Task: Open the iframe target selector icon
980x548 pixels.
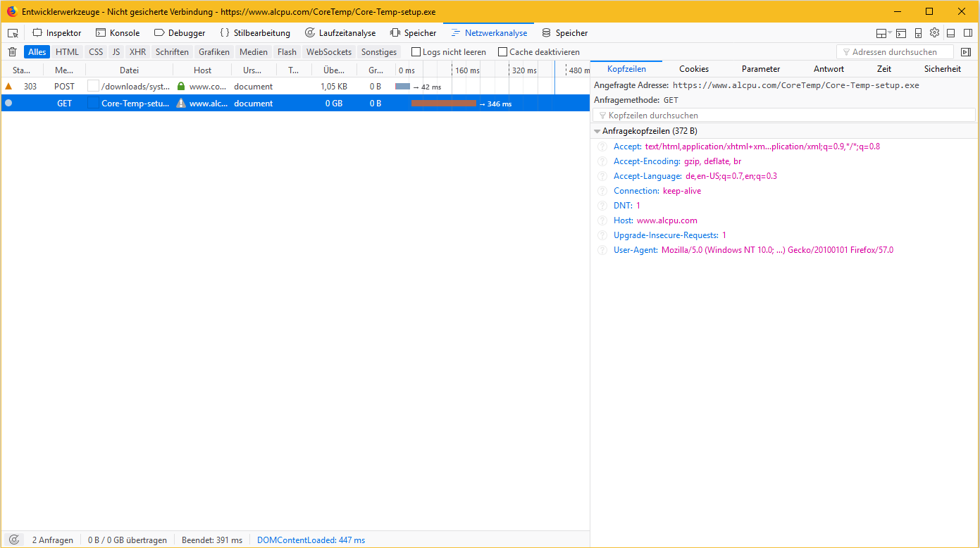Action: [x=881, y=33]
